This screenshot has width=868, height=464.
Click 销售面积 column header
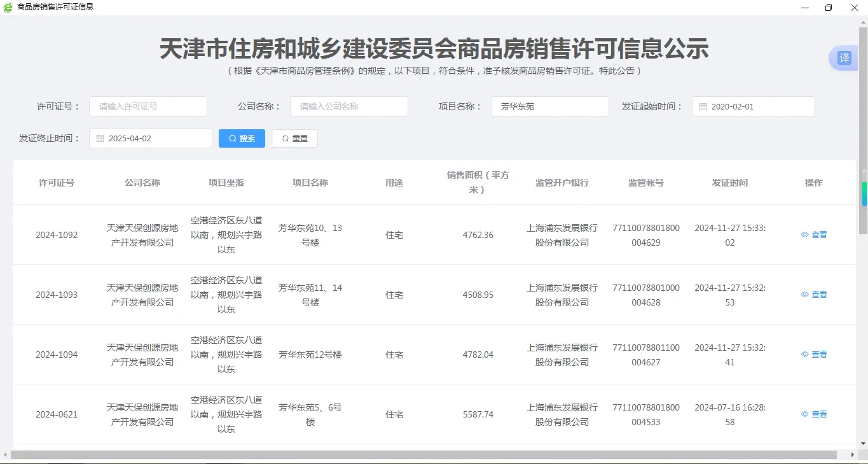point(478,183)
